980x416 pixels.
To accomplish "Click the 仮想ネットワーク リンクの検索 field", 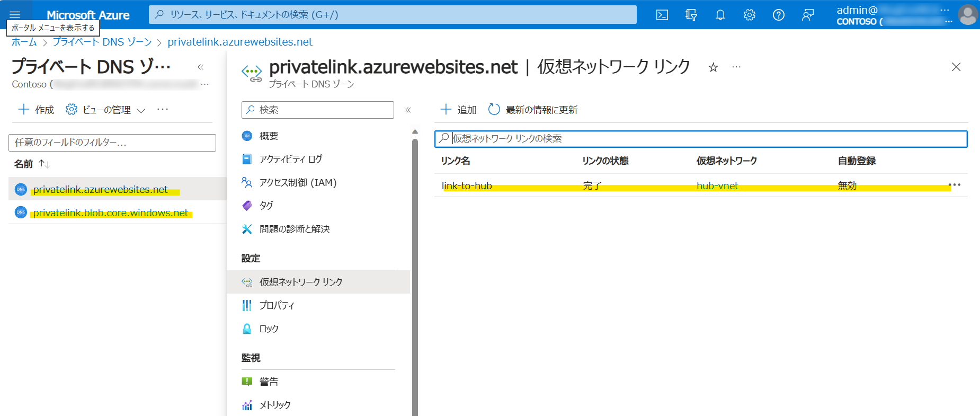I will pos(701,139).
